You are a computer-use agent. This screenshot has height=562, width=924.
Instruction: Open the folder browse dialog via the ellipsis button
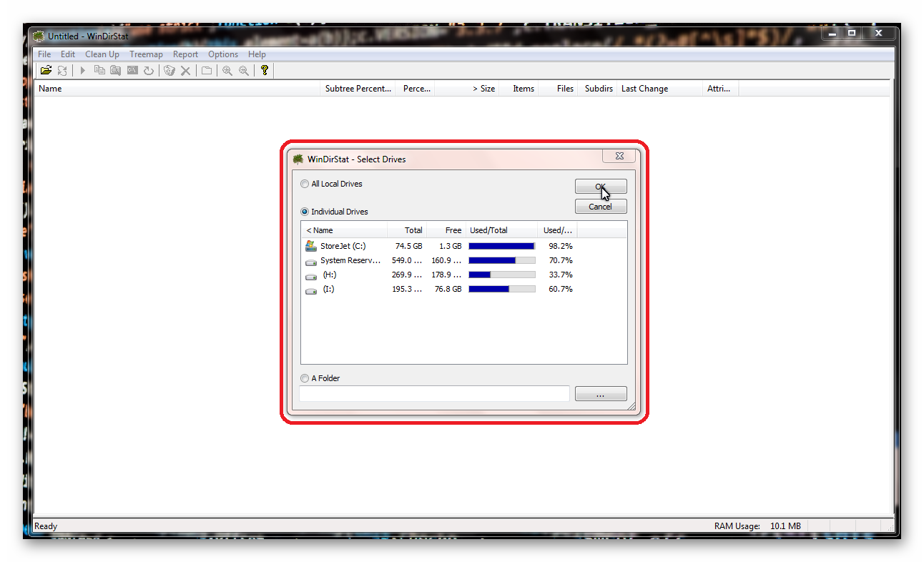click(x=601, y=393)
